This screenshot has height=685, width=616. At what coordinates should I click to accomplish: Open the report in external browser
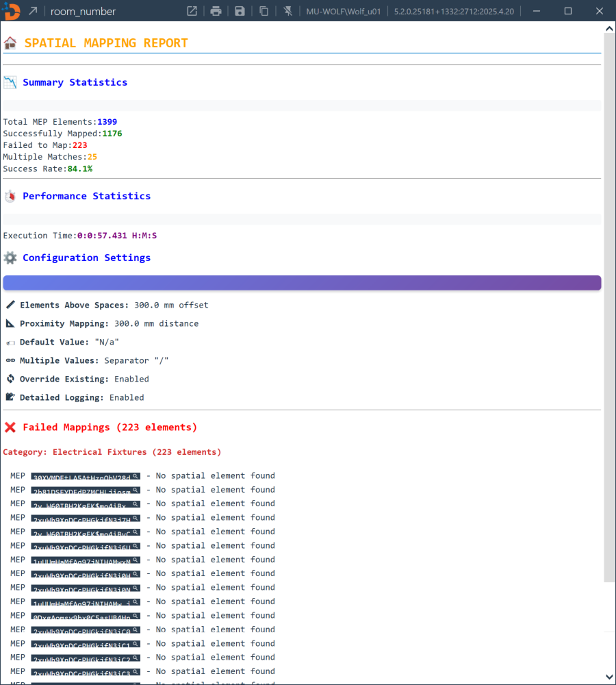[x=192, y=11]
